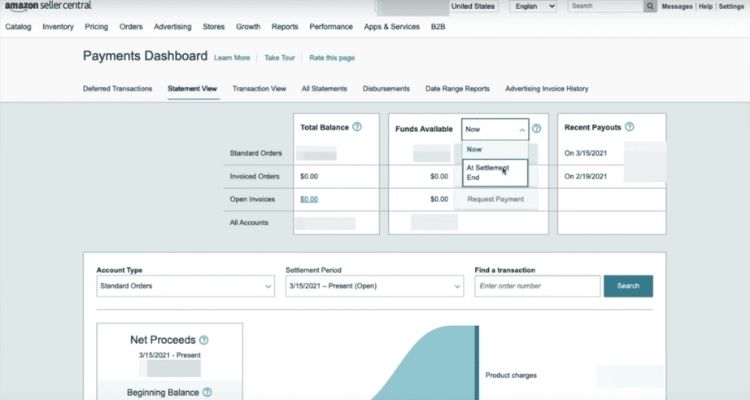Switch to Transaction View tab
The image size is (750, 400).
[x=259, y=89]
